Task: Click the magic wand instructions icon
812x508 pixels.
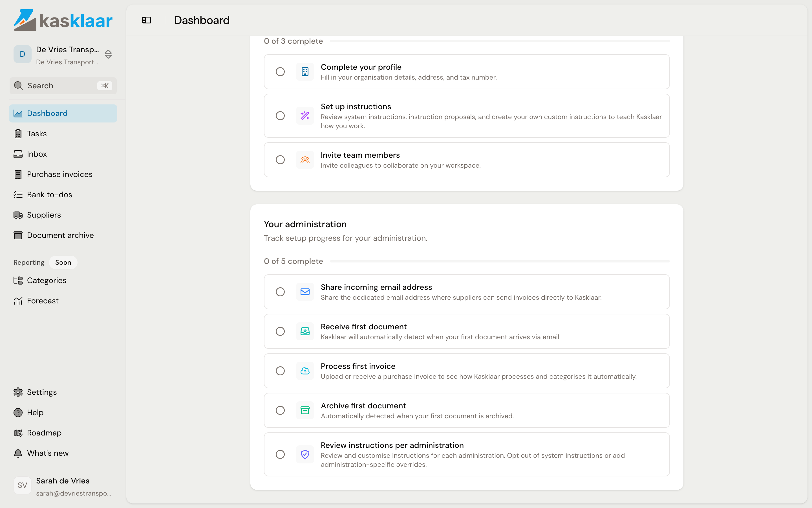Action: click(305, 116)
